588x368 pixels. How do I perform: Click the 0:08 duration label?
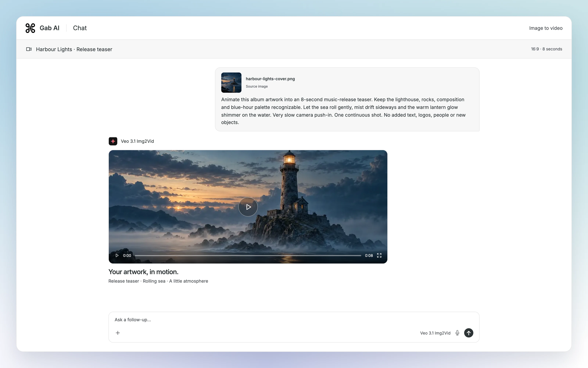[x=369, y=255]
